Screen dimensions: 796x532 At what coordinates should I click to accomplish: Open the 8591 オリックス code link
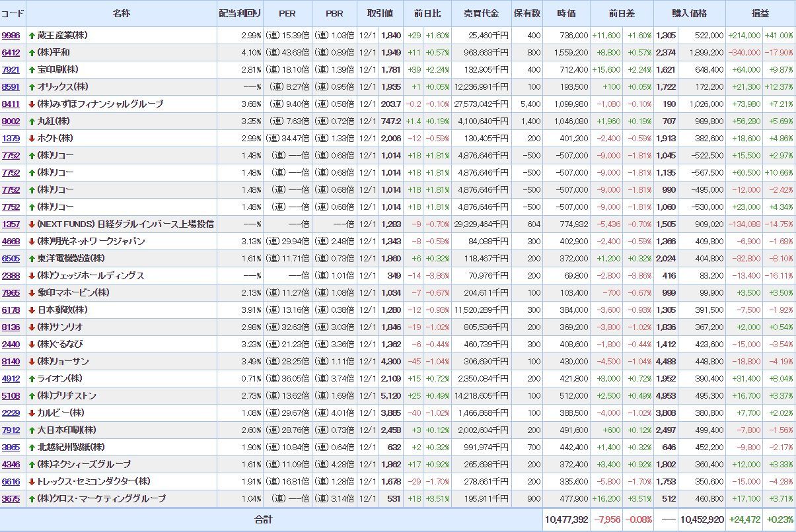11,87
